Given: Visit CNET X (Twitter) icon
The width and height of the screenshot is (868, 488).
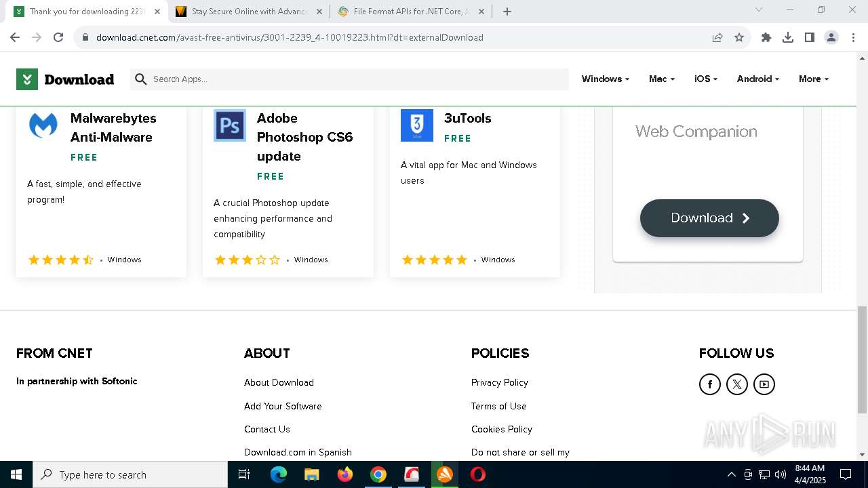Looking at the screenshot, I should [737, 384].
